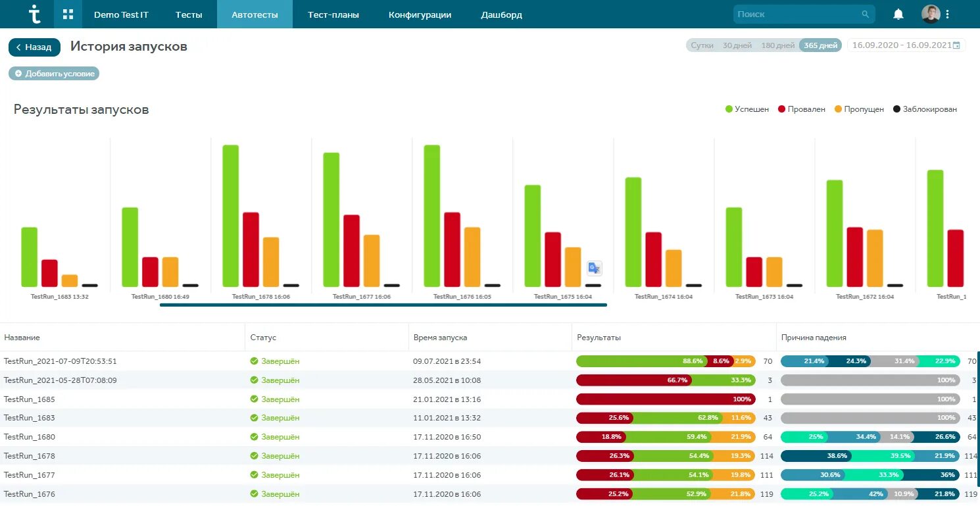Open TestRun_1685 in the table

(30, 399)
